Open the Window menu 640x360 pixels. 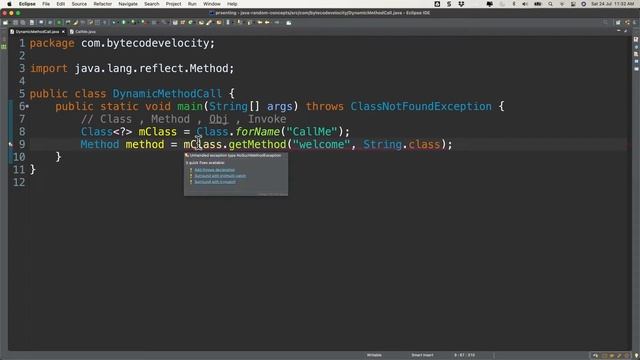pyautogui.click(x=211, y=4)
